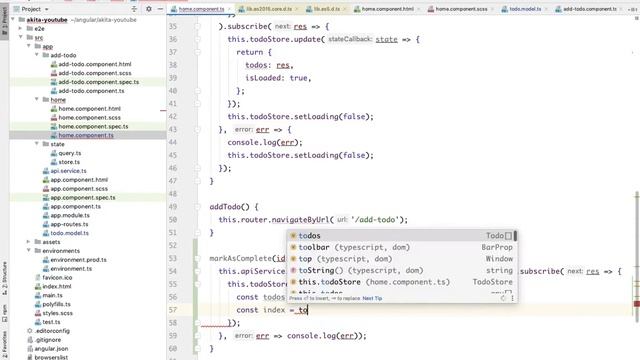Fold subscribe block at line 35
The width and height of the screenshot is (640, 360).
pos(198,27)
